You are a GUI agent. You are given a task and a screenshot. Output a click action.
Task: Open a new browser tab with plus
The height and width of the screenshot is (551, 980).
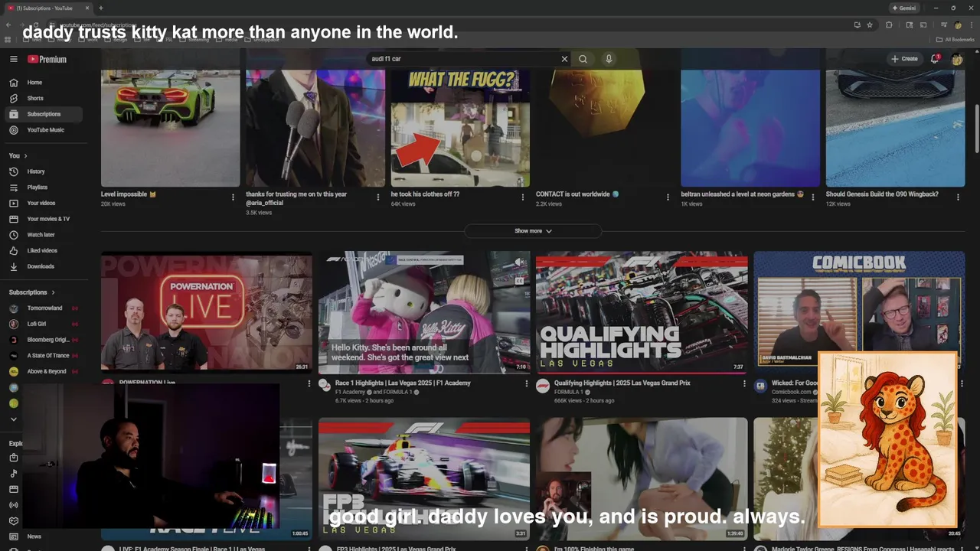point(101,8)
